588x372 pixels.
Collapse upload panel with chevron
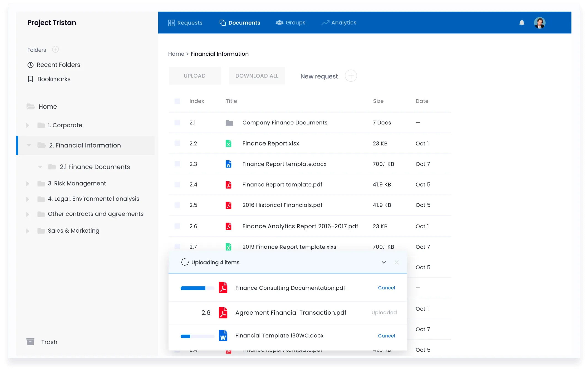click(x=384, y=262)
